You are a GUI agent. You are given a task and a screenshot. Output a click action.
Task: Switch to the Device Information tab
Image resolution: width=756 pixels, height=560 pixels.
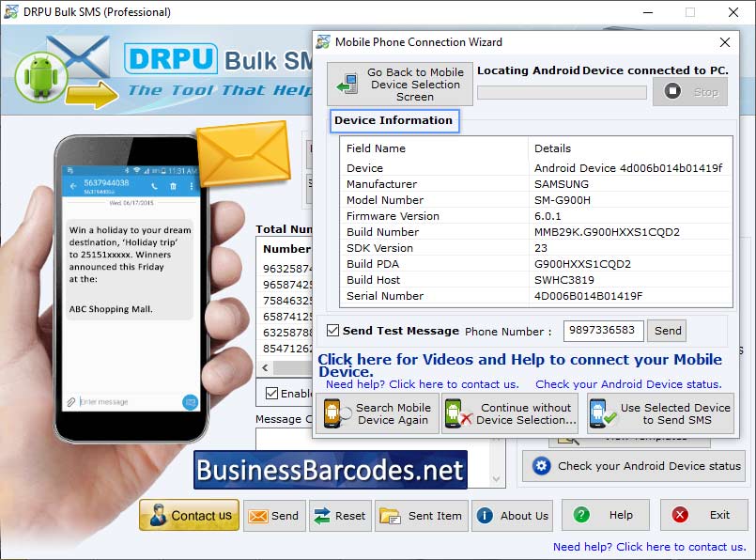(394, 120)
